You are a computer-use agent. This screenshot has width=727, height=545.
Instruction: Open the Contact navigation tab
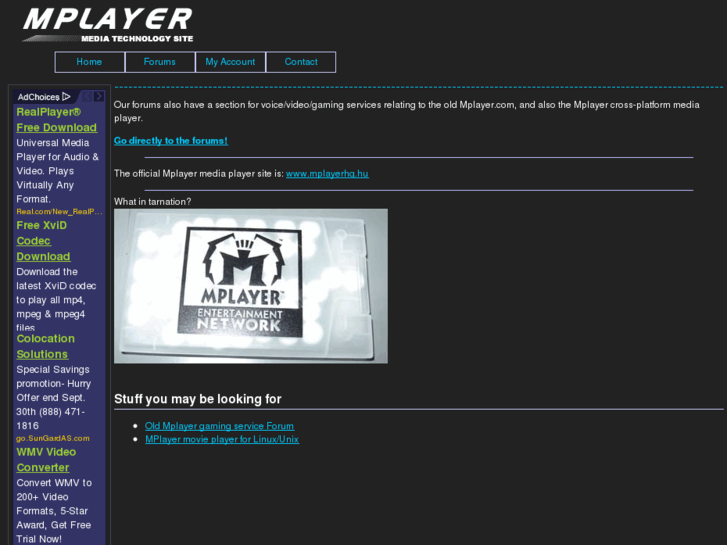tap(301, 62)
